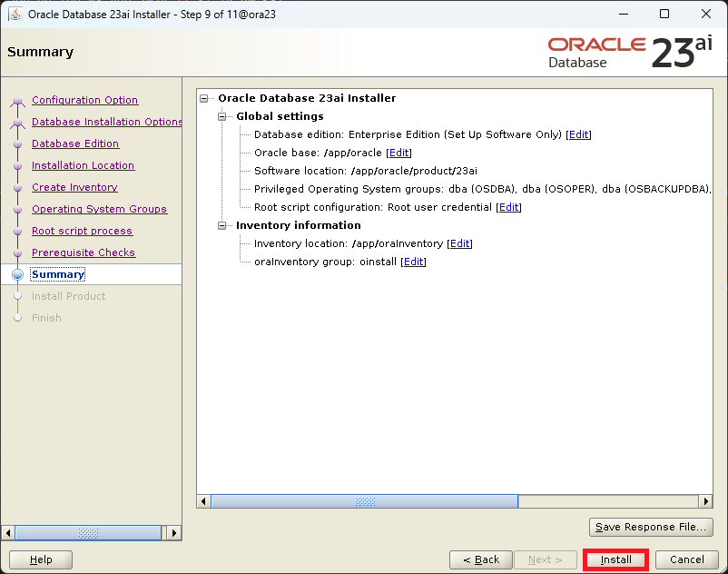728x574 pixels.
Task: Close the installer window
Action: pos(705,14)
